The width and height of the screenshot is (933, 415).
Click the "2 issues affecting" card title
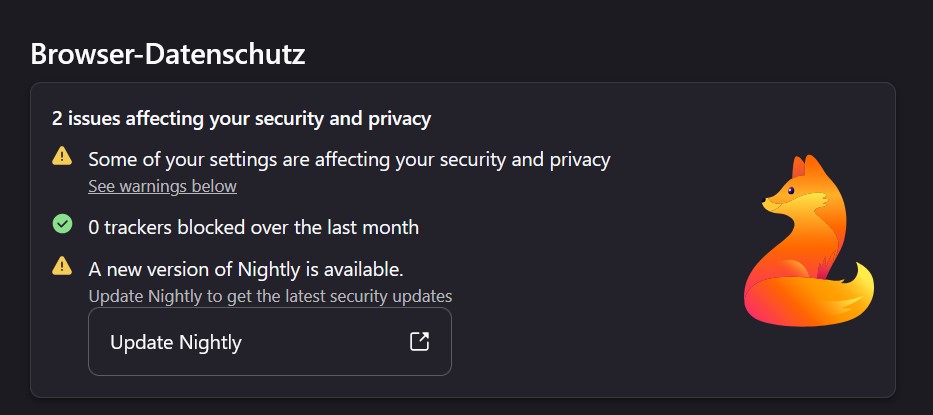241,119
